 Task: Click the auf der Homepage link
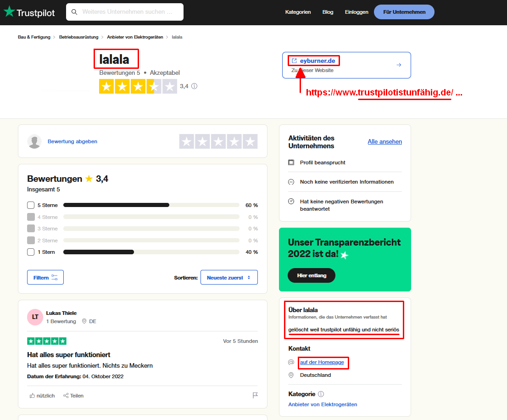coord(322,363)
